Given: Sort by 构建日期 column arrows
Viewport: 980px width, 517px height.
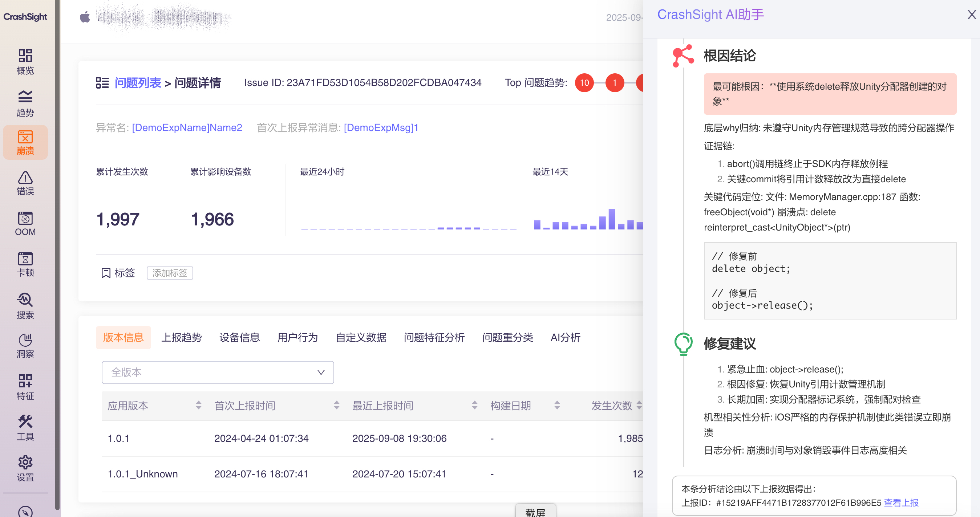Looking at the screenshot, I should tap(557, 405).
